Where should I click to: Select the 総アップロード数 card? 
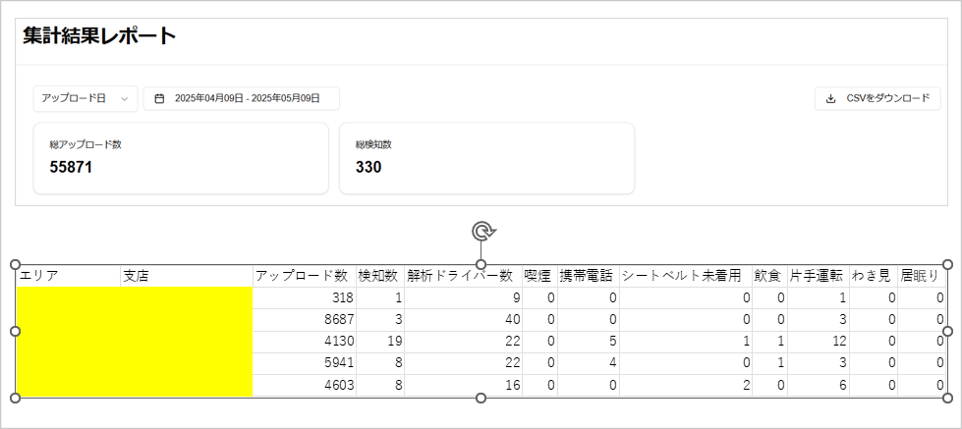coord(181,158)
